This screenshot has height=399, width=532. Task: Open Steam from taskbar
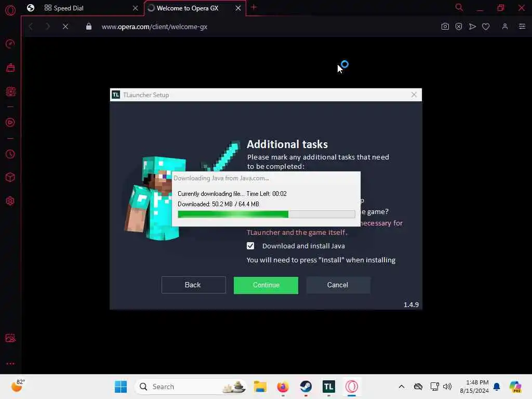[x=305, y=387]
